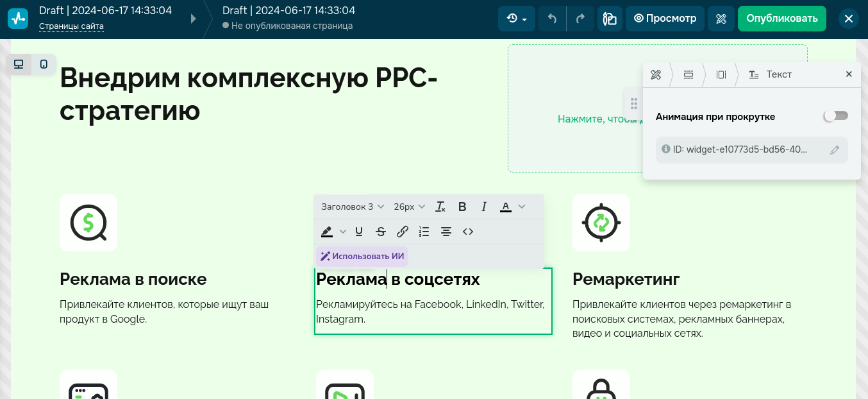
Task: Switch to mobile view mode
Action: (x=44, y=64)
